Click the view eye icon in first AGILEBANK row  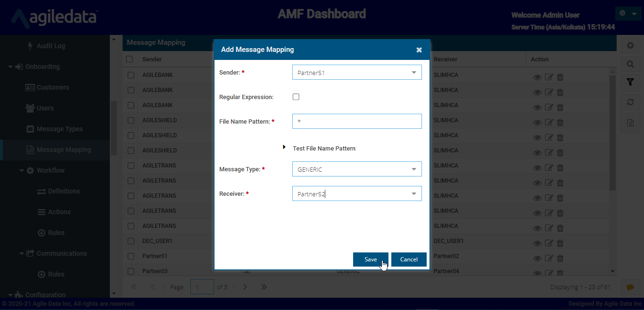coord(537,77)
